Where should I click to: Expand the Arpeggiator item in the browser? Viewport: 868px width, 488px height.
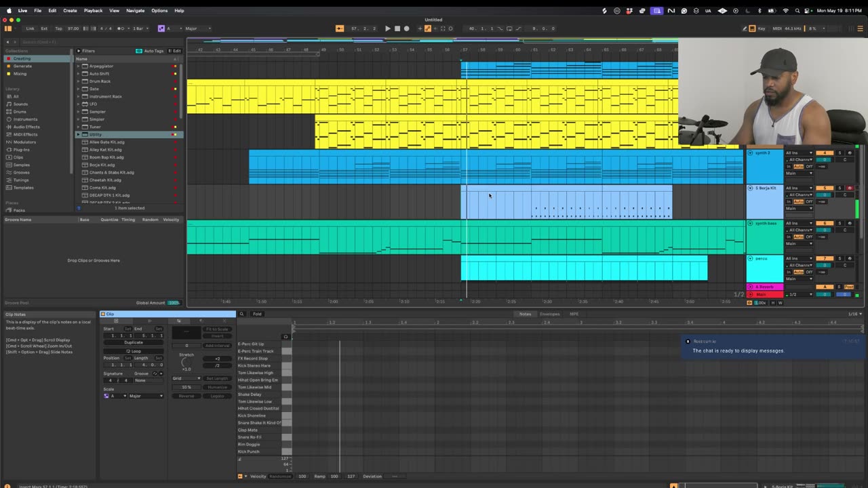click(78, 66)
